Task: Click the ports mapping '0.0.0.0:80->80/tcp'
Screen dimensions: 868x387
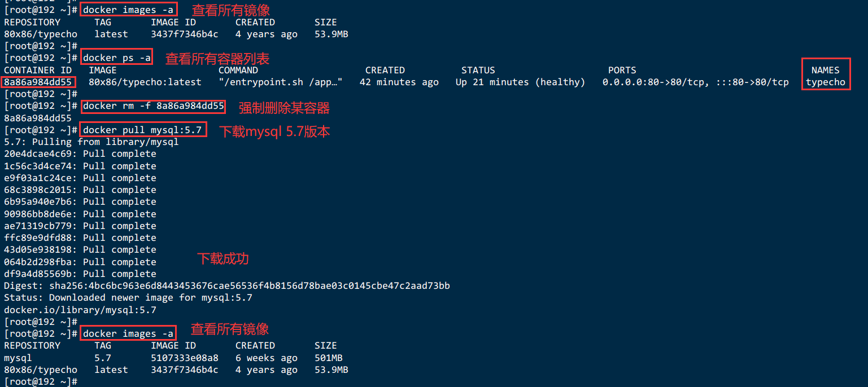Action: (x=653, y=82)
